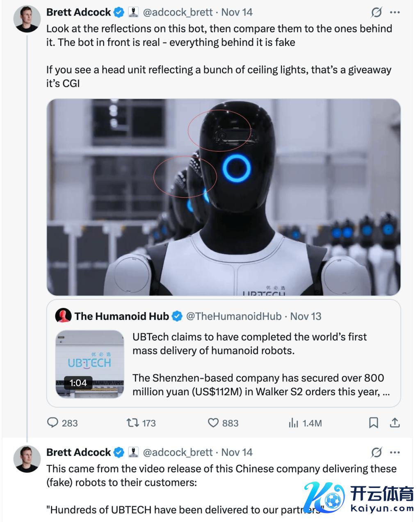The height and width of the screenshot is (522, 420).
Task: Click The Humanoid Hub avatar icon
Action: click(63, 316)
